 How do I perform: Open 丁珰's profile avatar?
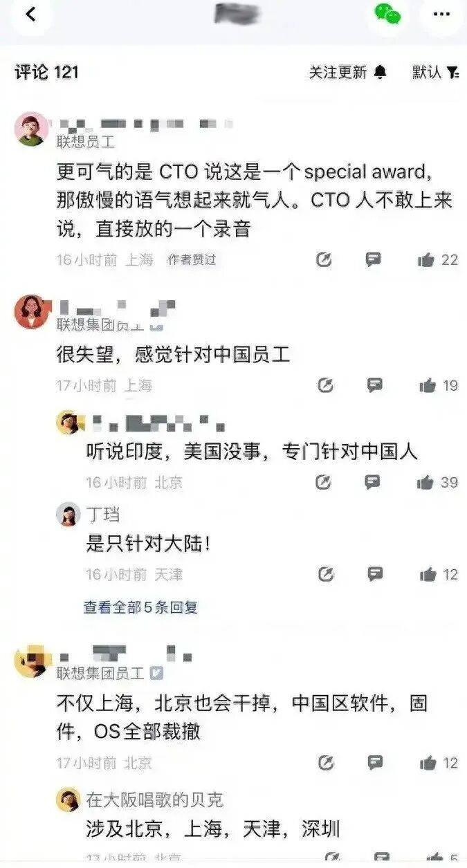68,515
